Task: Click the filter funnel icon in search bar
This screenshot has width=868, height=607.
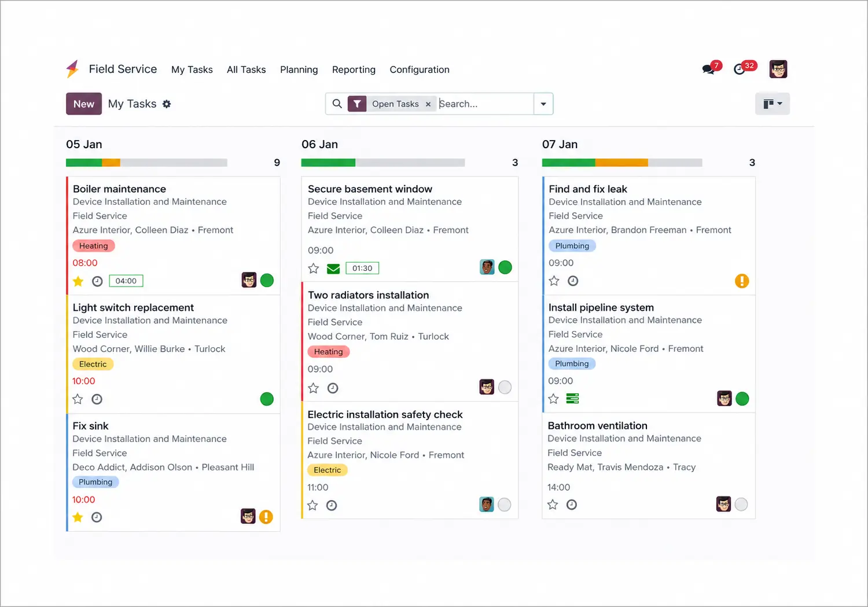Action: tap(357, 104)
